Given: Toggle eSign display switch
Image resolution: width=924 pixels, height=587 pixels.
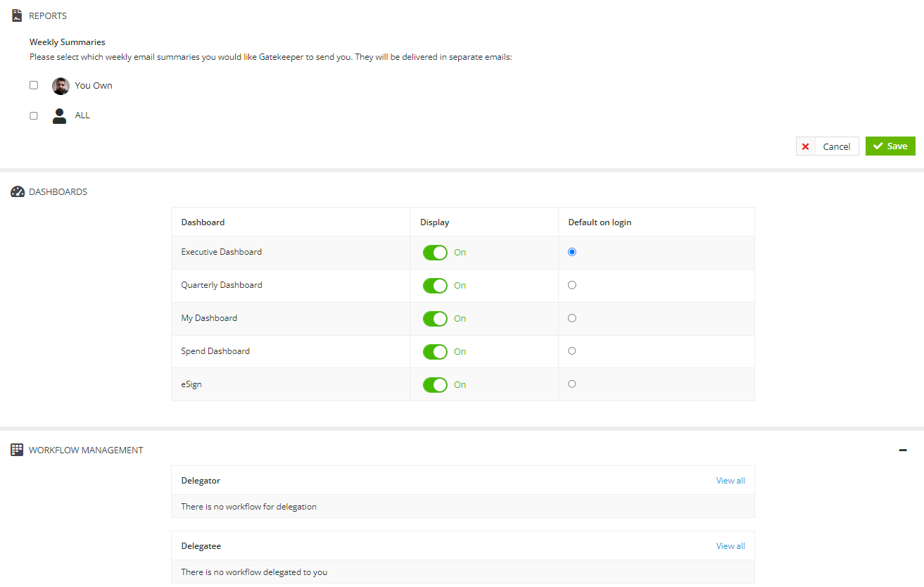Looking at the screenshot, I should [435, 385].
